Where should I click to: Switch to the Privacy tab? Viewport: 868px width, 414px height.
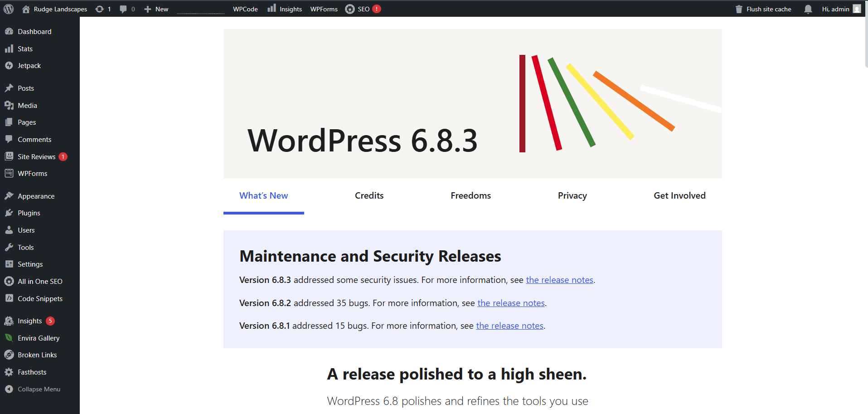pos(572,195)
